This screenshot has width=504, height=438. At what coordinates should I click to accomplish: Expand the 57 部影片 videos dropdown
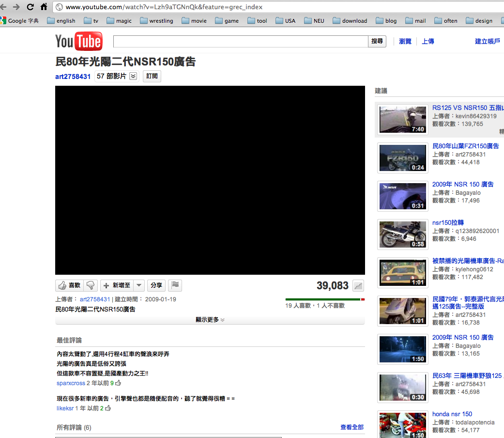[133, 76]
